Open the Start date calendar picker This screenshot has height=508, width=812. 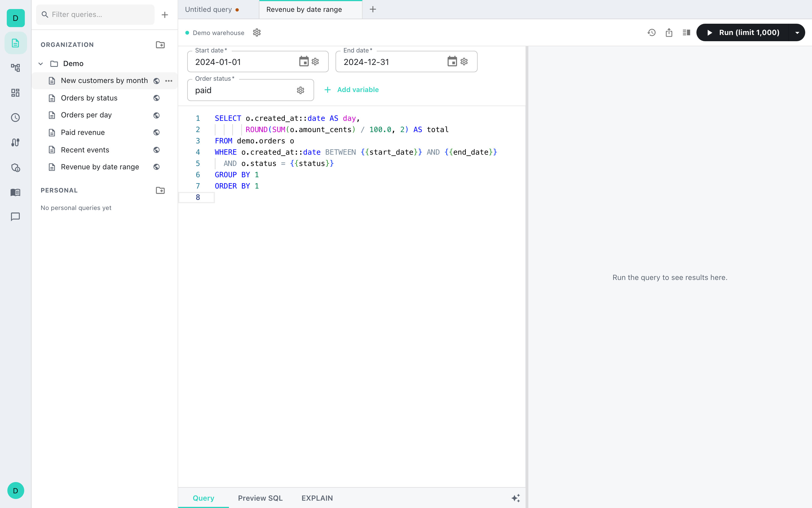point(304,62)
